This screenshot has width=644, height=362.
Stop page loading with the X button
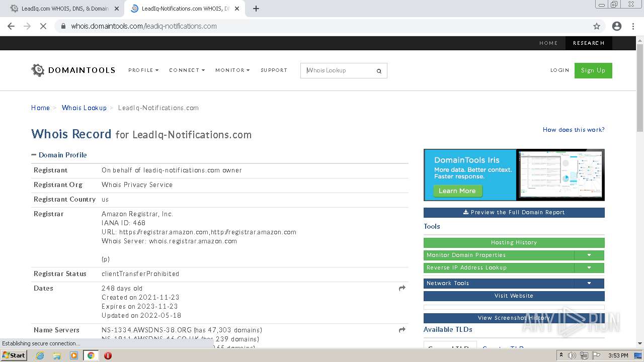point(43,26)
